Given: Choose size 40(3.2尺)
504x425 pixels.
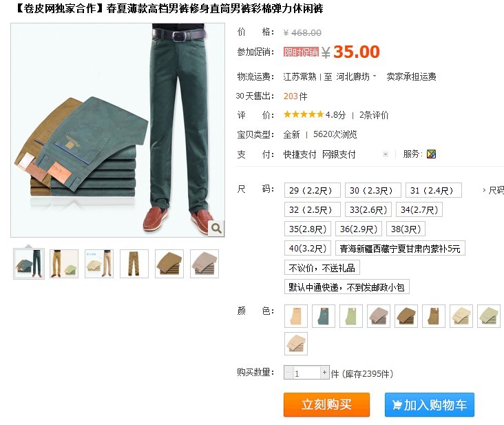Looking at the screenshot, I should 307,248.
